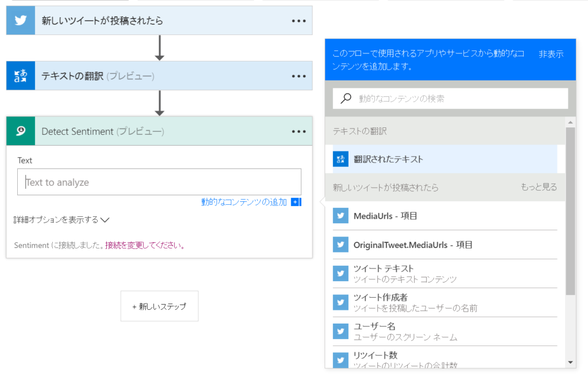This screenshot has height=381, width=588.
Task: Click the Twitter icon beside MediaUrls - 項目
Action: point(341,216)
